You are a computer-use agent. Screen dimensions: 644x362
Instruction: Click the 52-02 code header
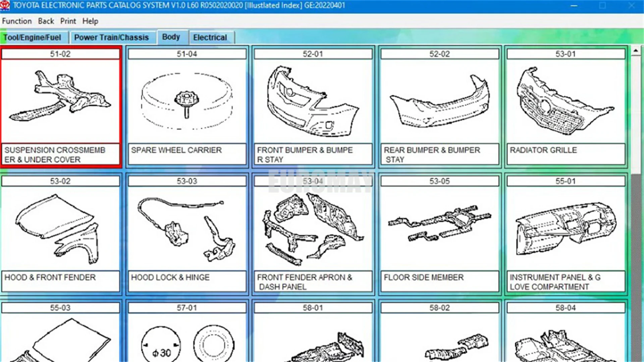[x=440, y=54]
